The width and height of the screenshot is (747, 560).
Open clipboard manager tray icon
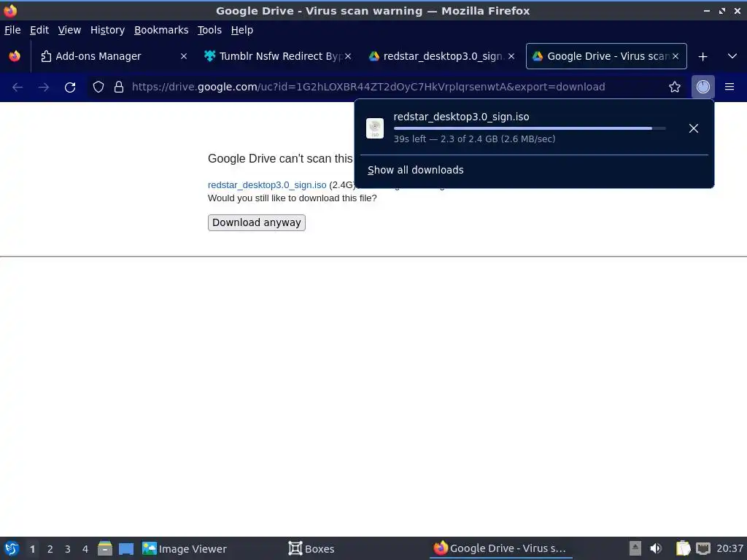pyautogui.click(x=683, y=548)
